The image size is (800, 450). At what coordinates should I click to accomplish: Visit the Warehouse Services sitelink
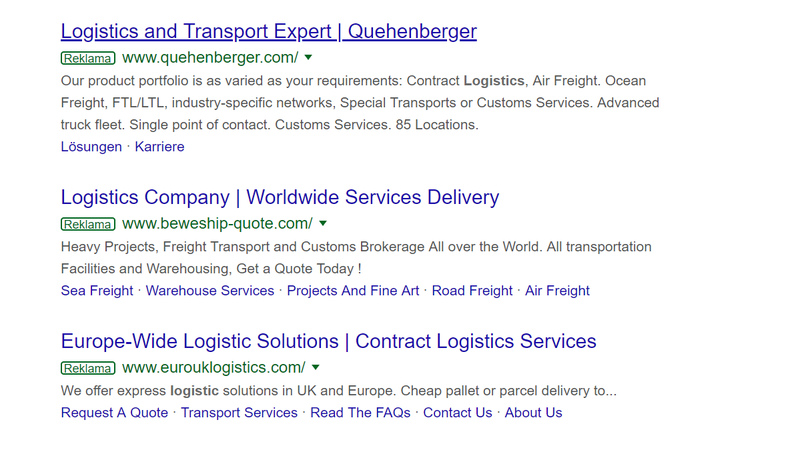pyautogui.click(x=210, y=291)
